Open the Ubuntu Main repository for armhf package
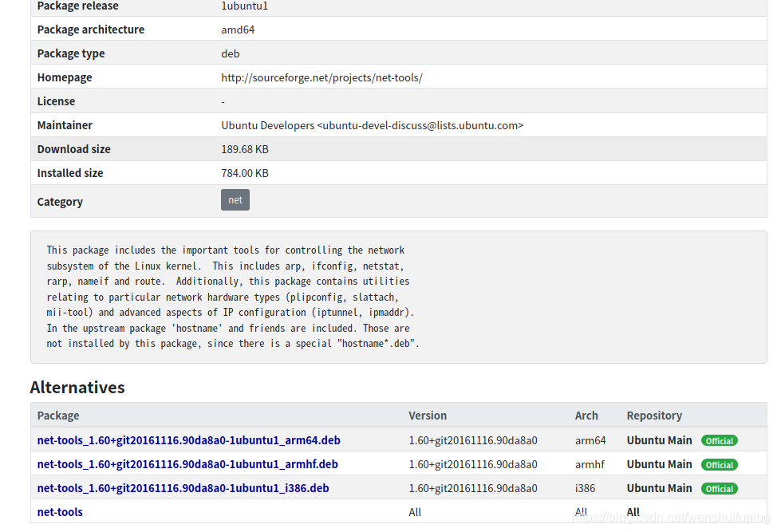Image resolution: width=777 pixels, height=532 pixels. pos(659,464)
